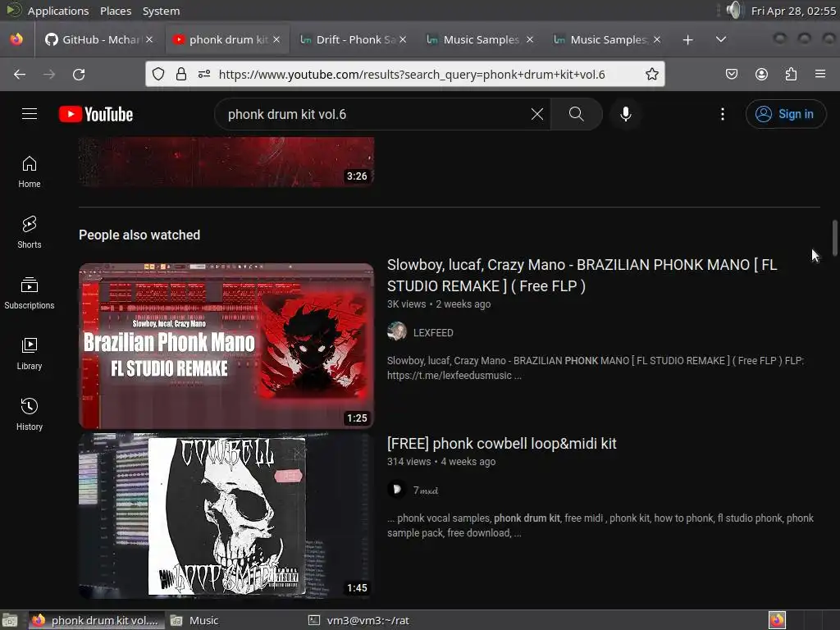Click the volume speaker tray icon

(x=735, y=10)
